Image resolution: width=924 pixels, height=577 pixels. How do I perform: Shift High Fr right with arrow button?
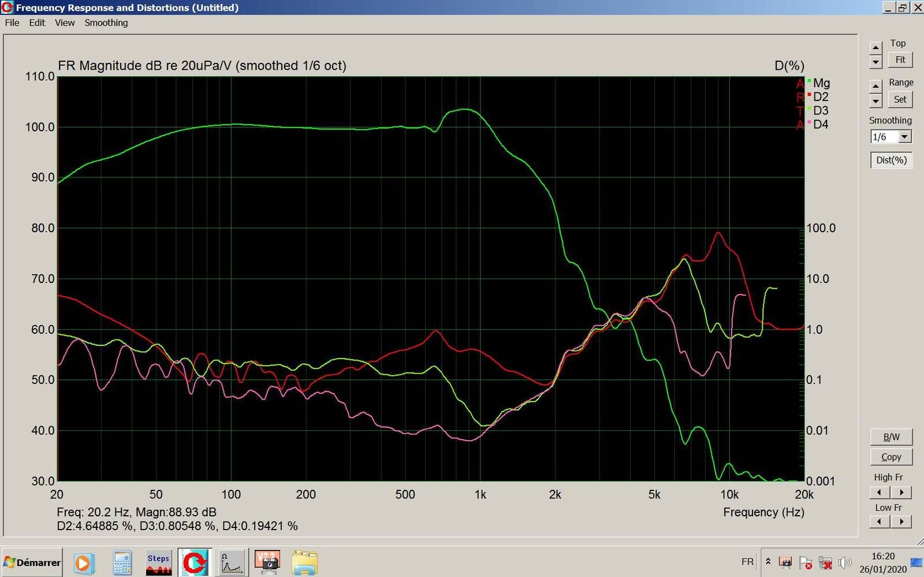901,492
